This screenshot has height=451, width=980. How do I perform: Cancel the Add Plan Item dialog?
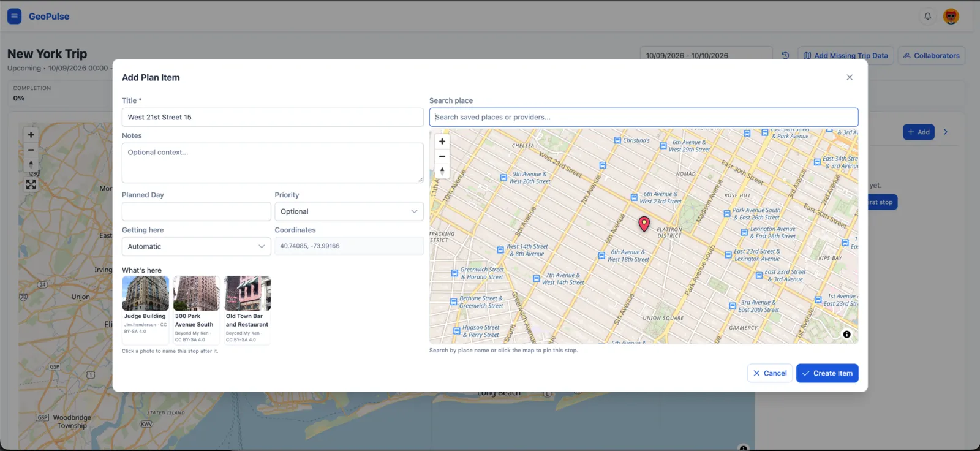[x=770, y=373]
